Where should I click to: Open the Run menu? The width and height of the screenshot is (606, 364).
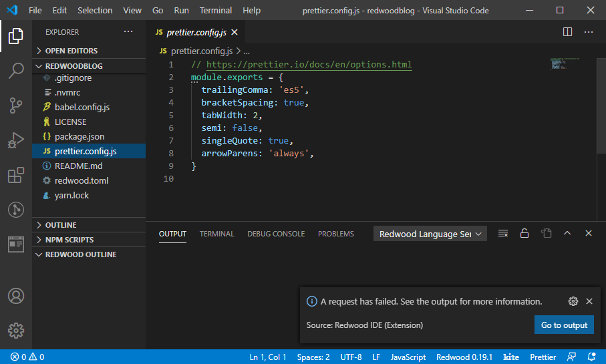click(181, 11)
